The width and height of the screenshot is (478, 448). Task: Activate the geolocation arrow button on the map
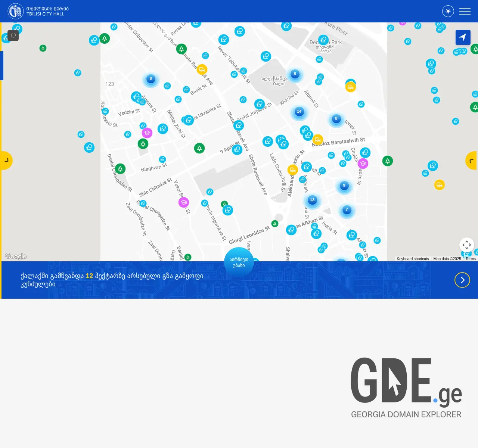[x=463, y=37]
